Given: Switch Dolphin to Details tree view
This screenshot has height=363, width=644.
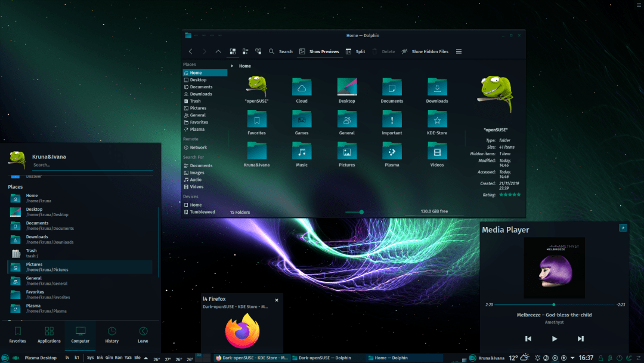Looking at the screenshot, I should pyautogui.click(x=258, y=51).
